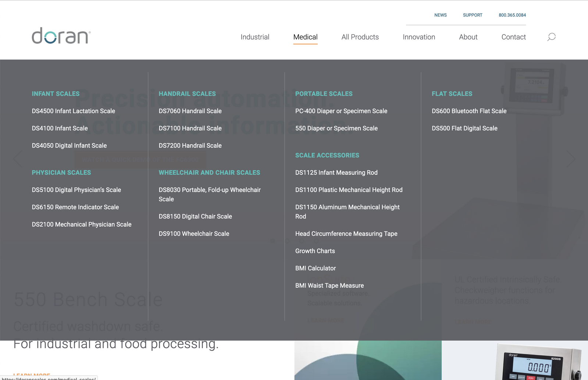Select DS4100 Infant Scale
Viewport: 588px width, 380px height.
(x=60, y=128)
